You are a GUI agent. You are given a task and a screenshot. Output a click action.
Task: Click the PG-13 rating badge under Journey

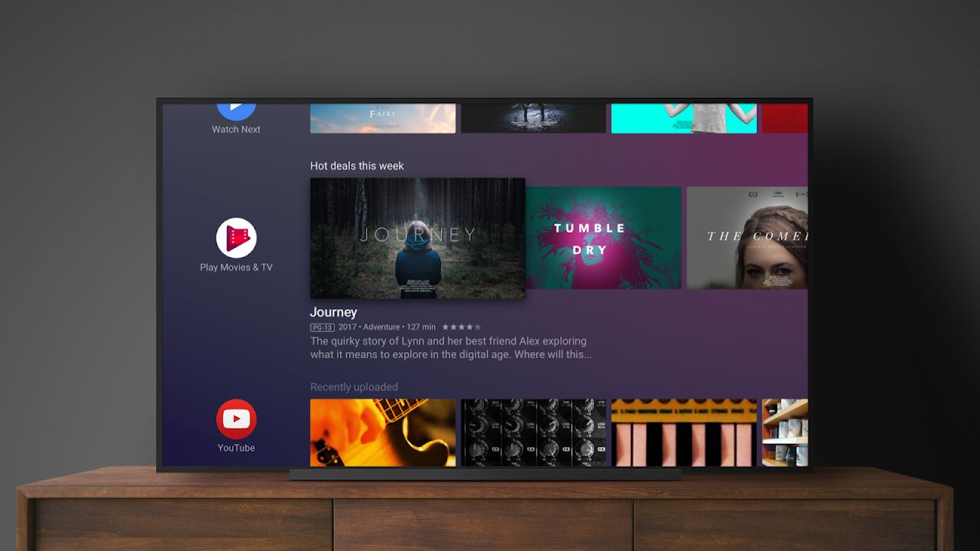(322, 327)
